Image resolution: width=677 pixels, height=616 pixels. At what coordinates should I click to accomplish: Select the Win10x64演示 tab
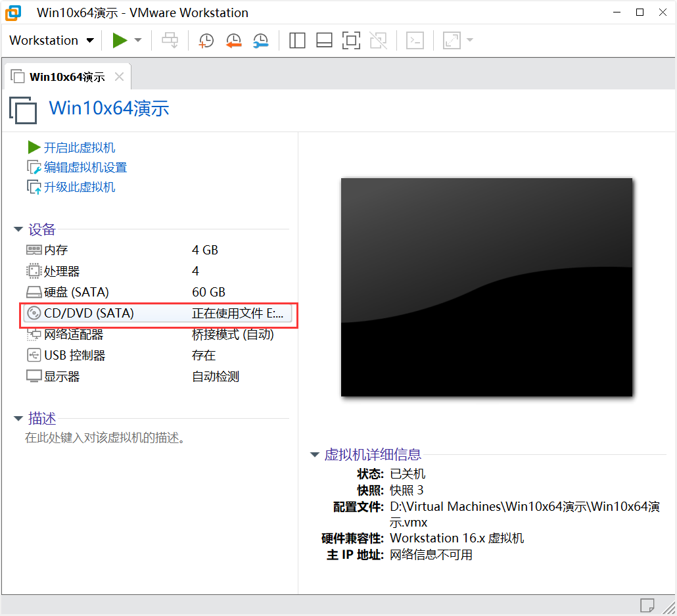tap(66, 77)
